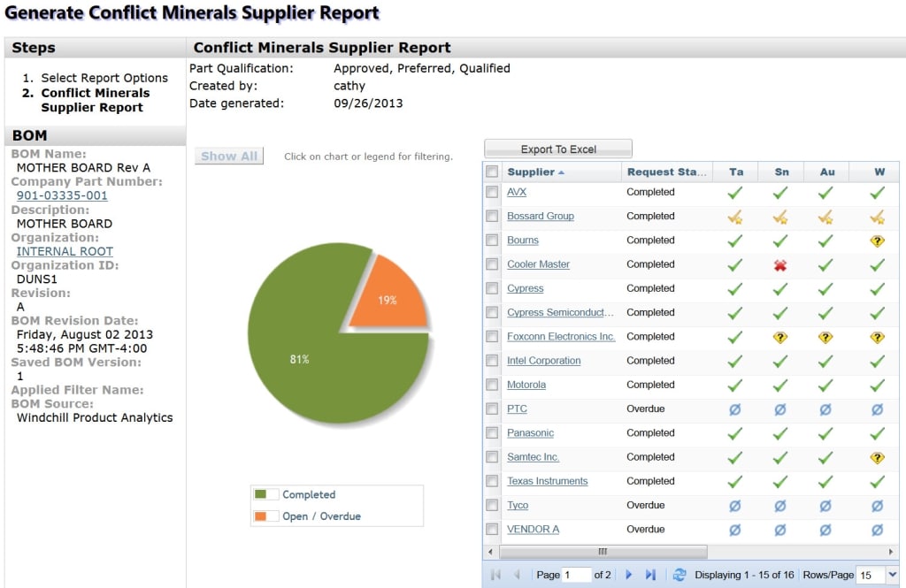The width and height of the screenshot is (906, 588).
Task: Click the W star-check icon for Bossard Group
Action: [x=877, y=218]
